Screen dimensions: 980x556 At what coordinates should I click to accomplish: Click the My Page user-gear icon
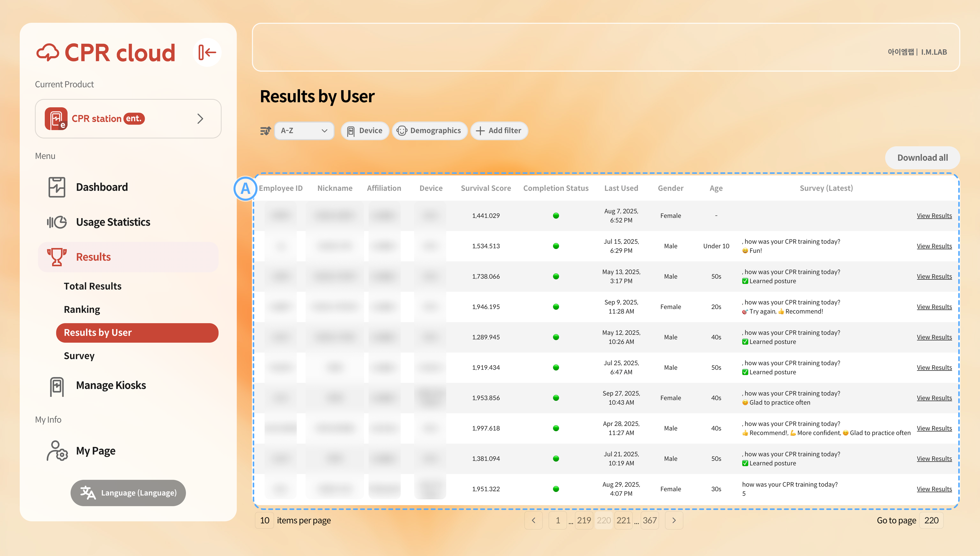(x=57, y=451)
